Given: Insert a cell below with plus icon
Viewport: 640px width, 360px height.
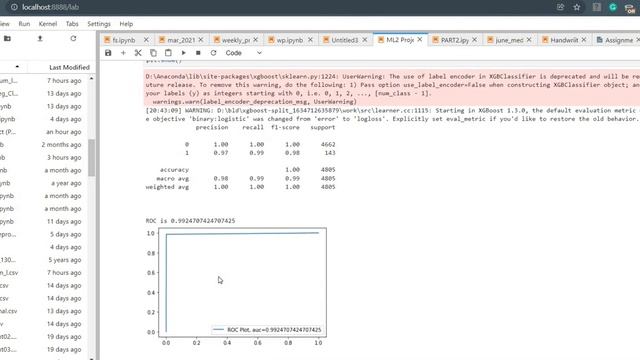Looking at the screenshot, I should point(123,53).
